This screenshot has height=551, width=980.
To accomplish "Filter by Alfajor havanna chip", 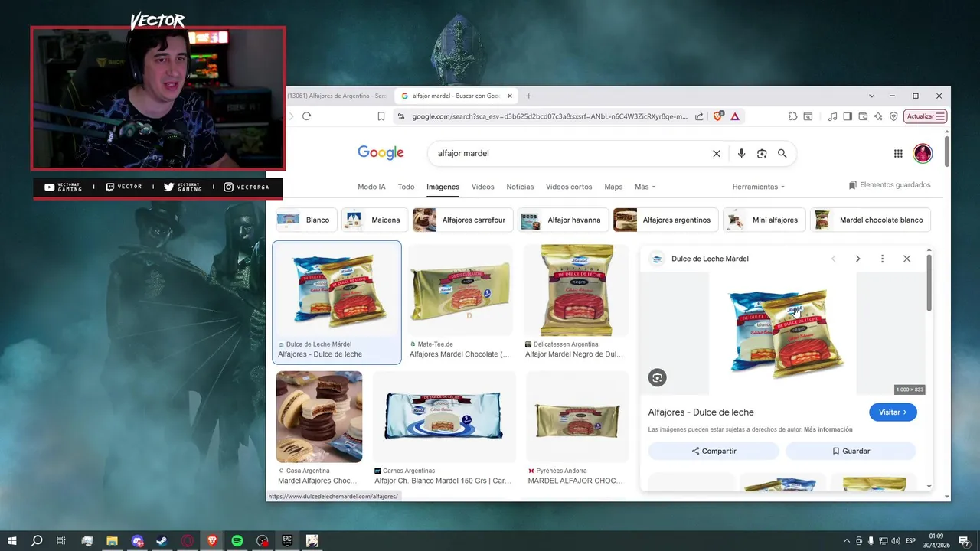I will (x=563, y=220).
